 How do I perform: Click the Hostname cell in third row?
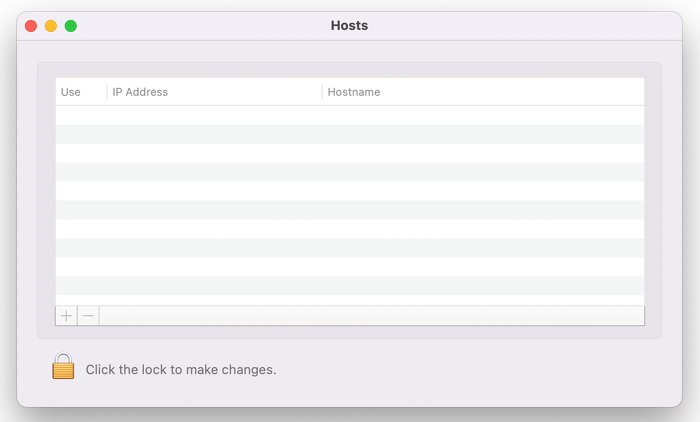point(482,153)
